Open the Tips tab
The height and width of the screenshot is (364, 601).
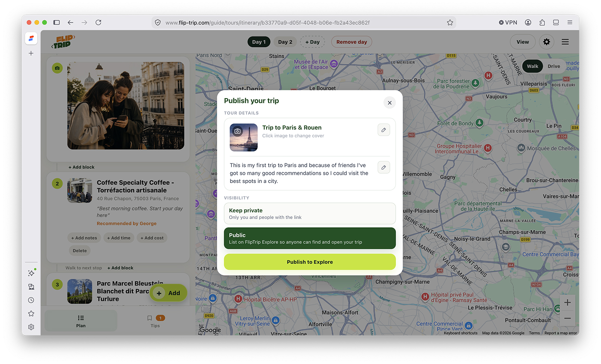tap(155, 321)
